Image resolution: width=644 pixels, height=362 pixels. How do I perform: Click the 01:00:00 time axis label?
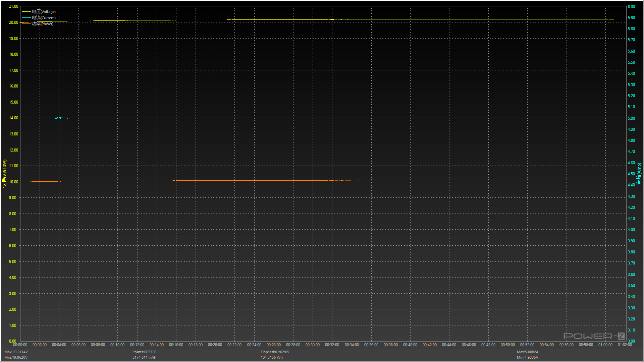click(x=605, y=345)
